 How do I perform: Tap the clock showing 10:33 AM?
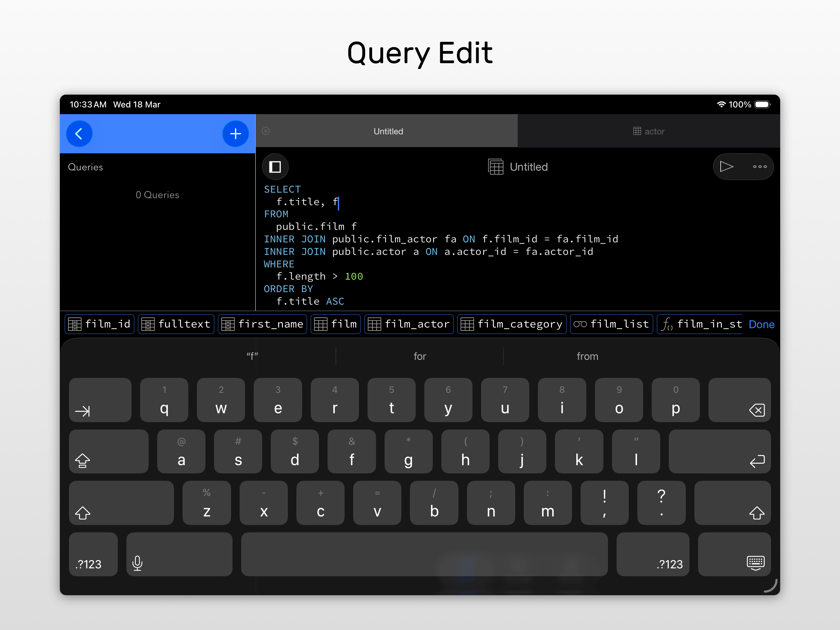click(x=88, y=104)
